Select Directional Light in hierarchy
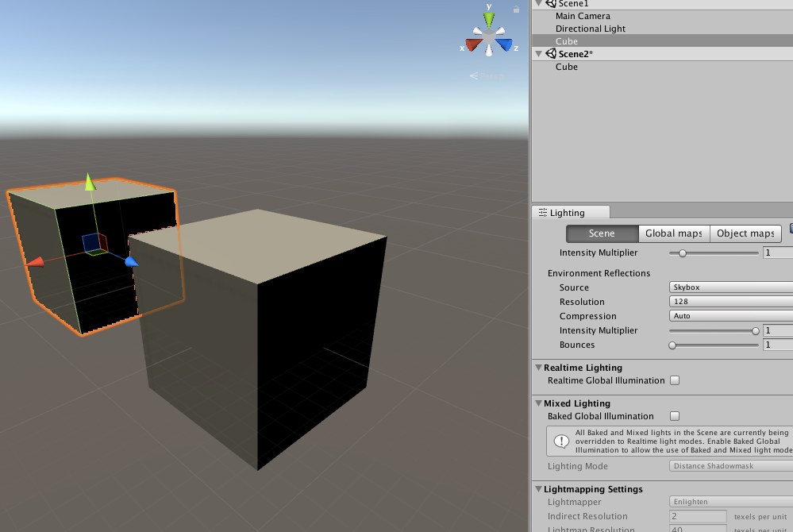 point(591,29)
